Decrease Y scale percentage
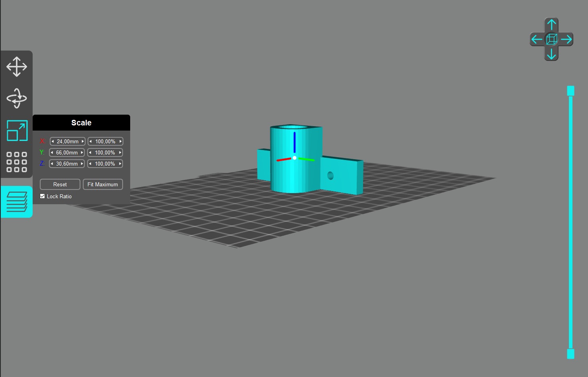588x377 pixels. point(90,152)
